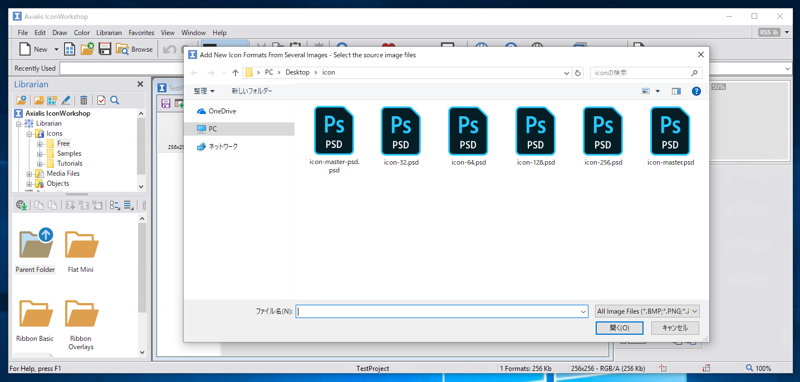Click the change view thumbnail icon in the dialog
Screen dimensions: 800x382
coord(646,91)
